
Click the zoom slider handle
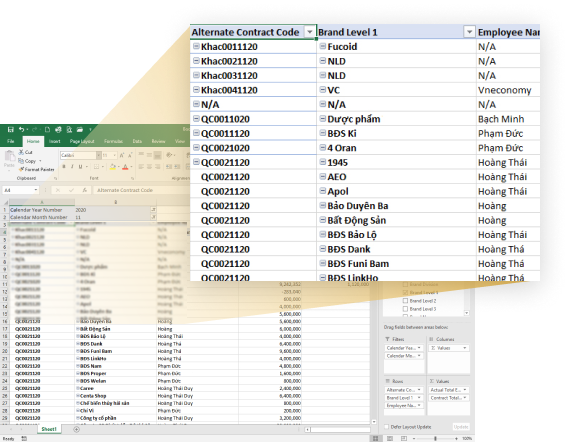pyautogui.click(x=435, y=439)
